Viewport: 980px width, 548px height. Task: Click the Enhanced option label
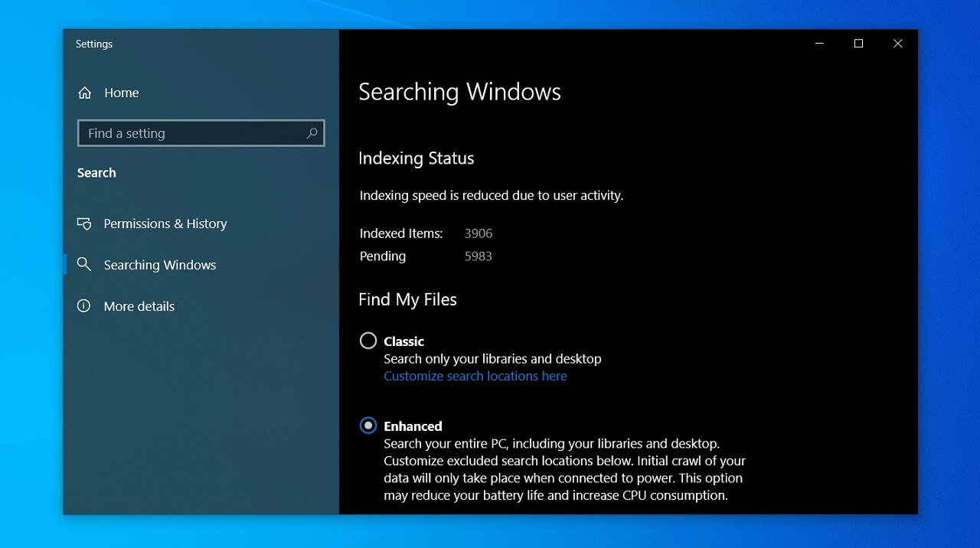point(413,426)
